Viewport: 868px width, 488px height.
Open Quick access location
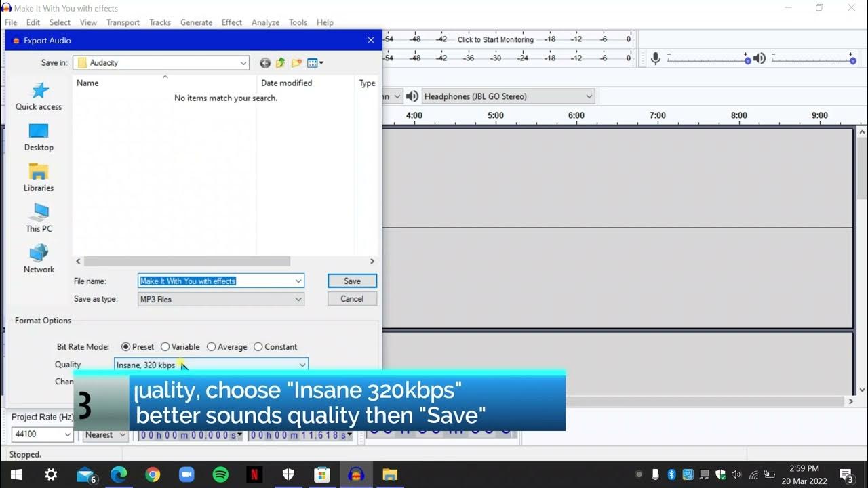(x=39, y=96)
